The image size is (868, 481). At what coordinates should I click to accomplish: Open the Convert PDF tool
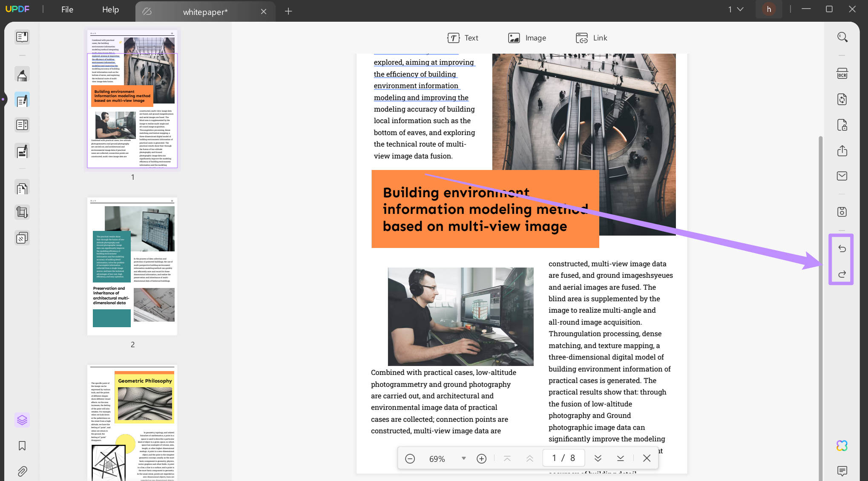pyautogui.click(x=842, y=99)
